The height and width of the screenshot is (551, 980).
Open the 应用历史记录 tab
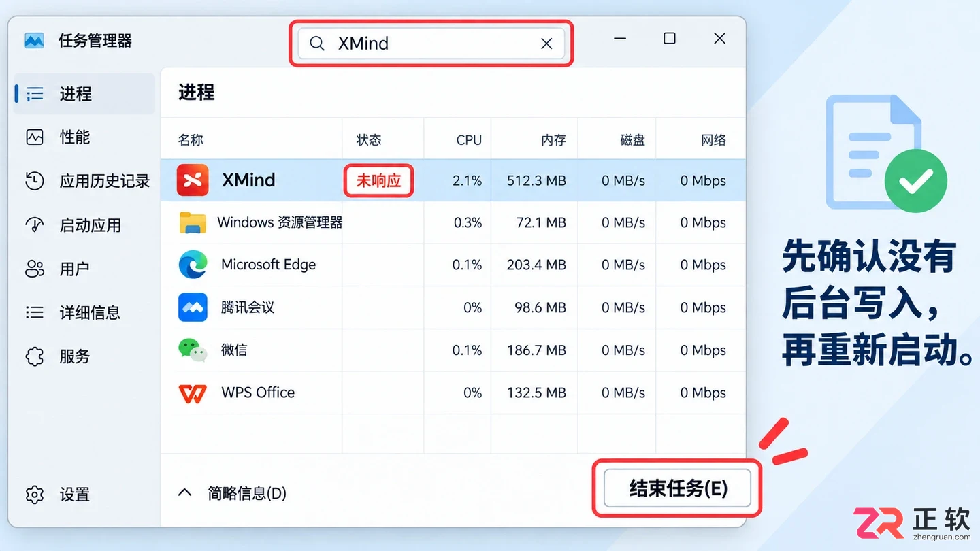click(x=86, y=180)
